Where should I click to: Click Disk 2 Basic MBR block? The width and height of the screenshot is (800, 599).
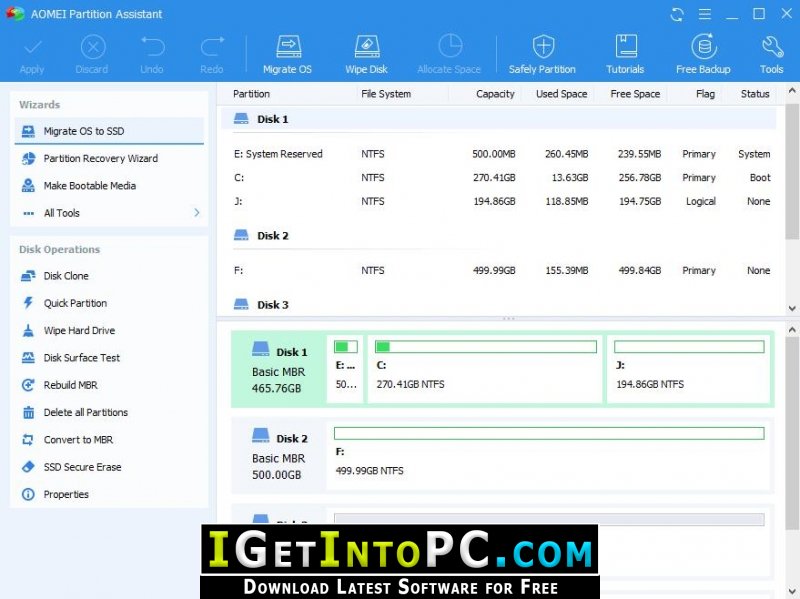coord(279,456)
